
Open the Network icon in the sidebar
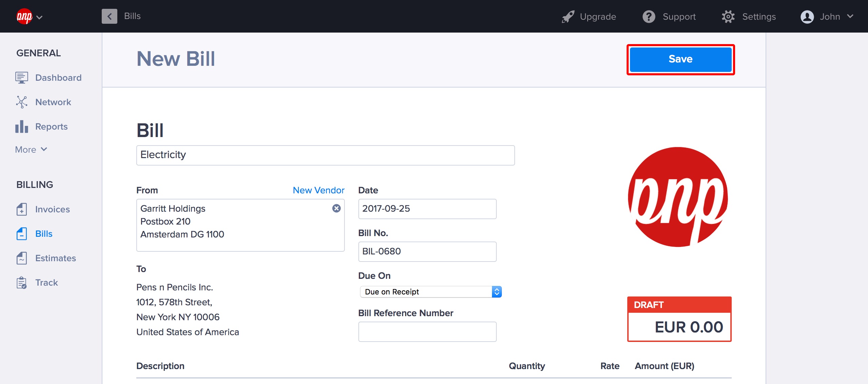[x=21, y=102]
